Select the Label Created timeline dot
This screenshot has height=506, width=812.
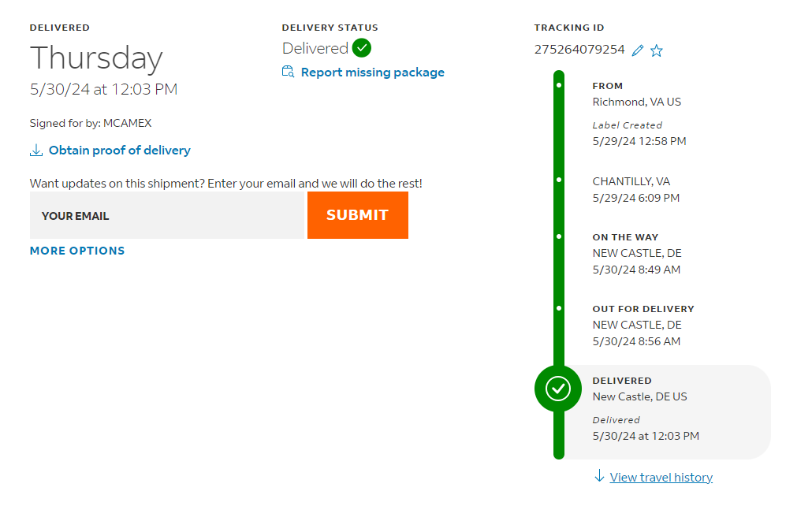(x=559, y=84)
